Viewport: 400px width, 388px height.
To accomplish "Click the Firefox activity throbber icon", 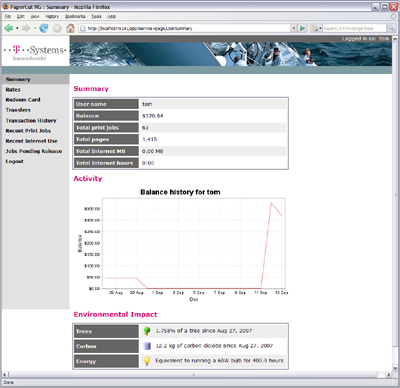I will point(393,16).
